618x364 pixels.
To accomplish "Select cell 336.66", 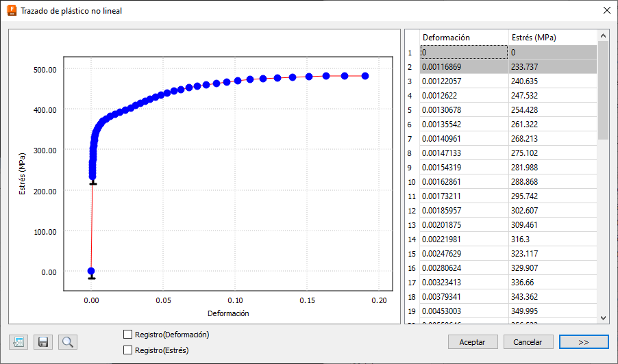I will 553,282.
